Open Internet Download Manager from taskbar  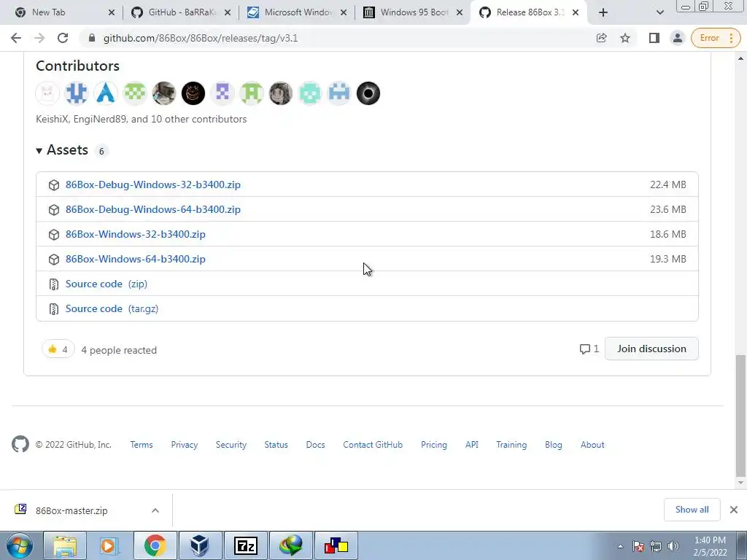click(x=290, y=545)
